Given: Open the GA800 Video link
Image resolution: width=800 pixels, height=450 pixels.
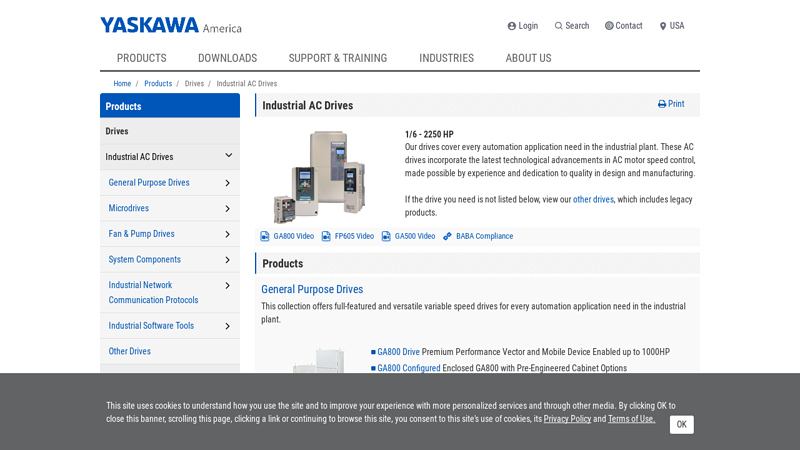Looking at the screenshot, I should 293,236.
